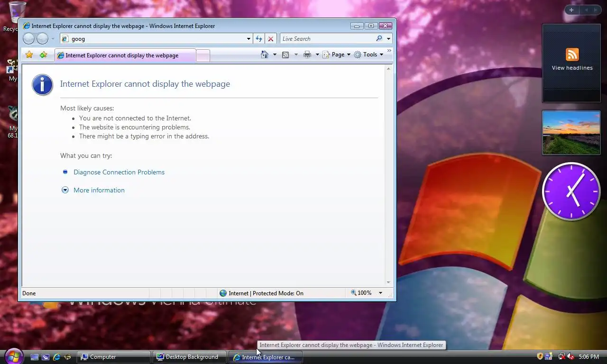This screenshot has height=364, width=607.
Task: Click the Back navigation button in Internet Explorer
Action: coord(28,39)
